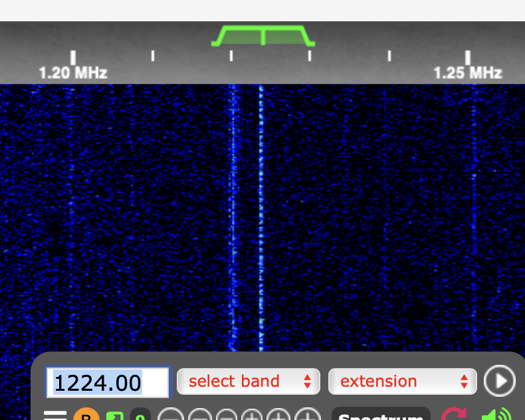Click the 1.25 MHz label on frequency scale
Viewport: 525px width, 420px height.
[468, 72]
